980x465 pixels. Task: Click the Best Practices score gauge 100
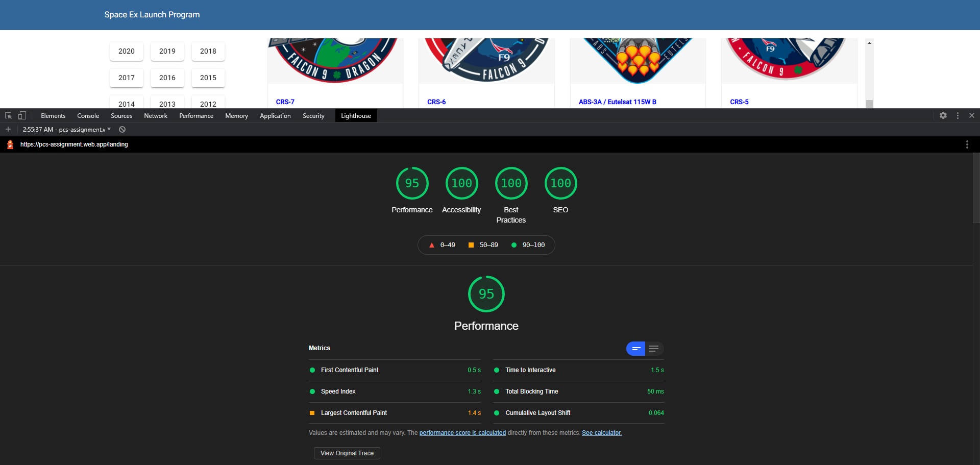click(511, 183)
